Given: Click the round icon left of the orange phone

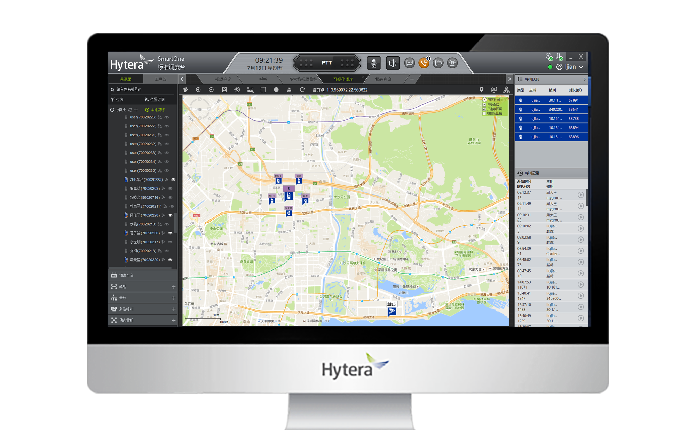Looking at the screenshot, I should point(409,63).
